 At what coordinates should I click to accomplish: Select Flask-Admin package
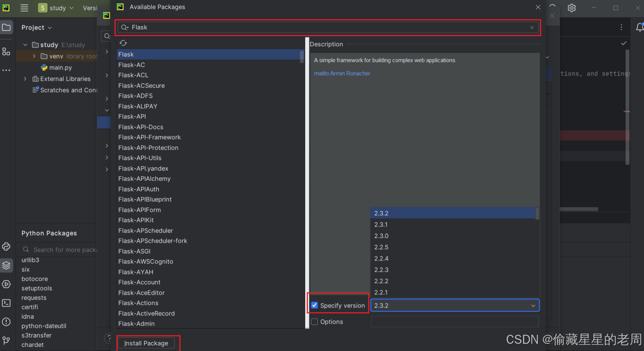[x=208, y=324]
